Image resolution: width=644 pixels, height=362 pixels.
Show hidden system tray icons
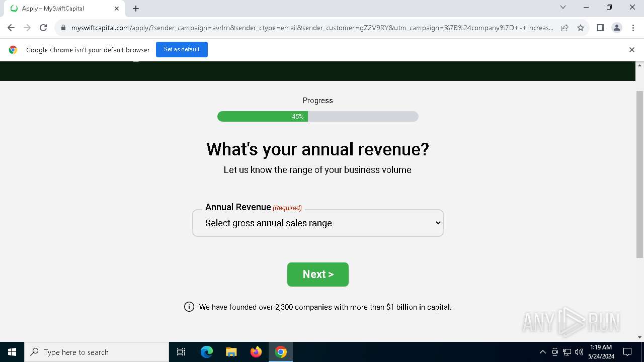click(x=542, y=352)
